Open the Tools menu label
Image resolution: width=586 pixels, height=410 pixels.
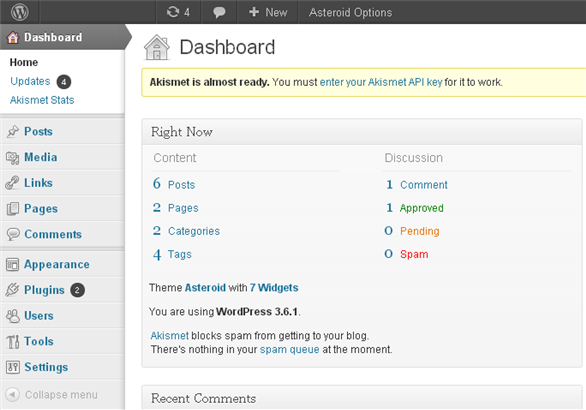pos(39,341)
